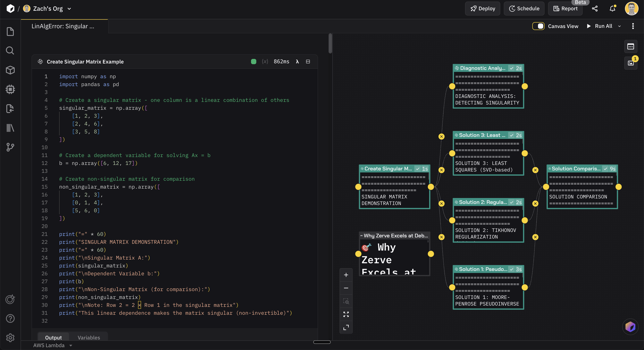Open the files icon in the left sidebar

tap(10, 32)
